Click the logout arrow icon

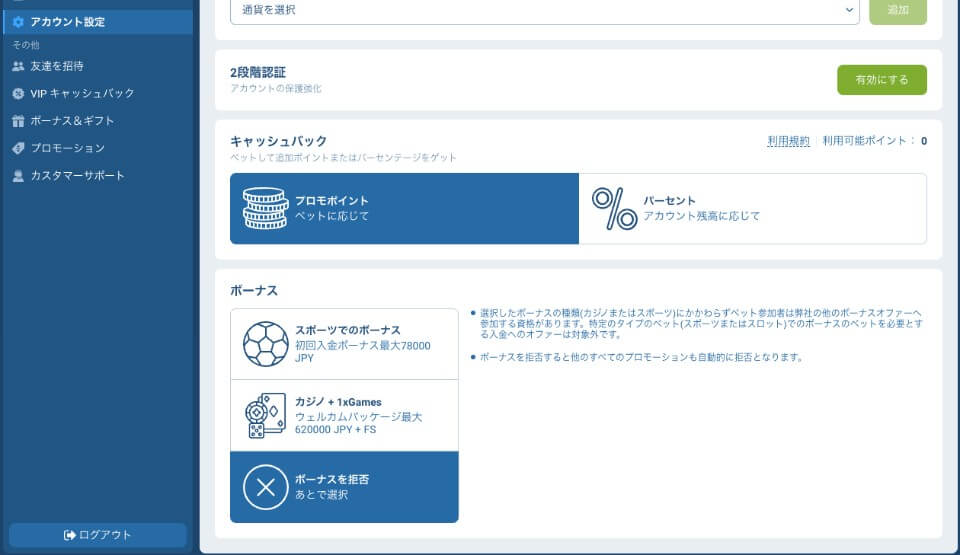pyautogui.click(x=70, y=535)
